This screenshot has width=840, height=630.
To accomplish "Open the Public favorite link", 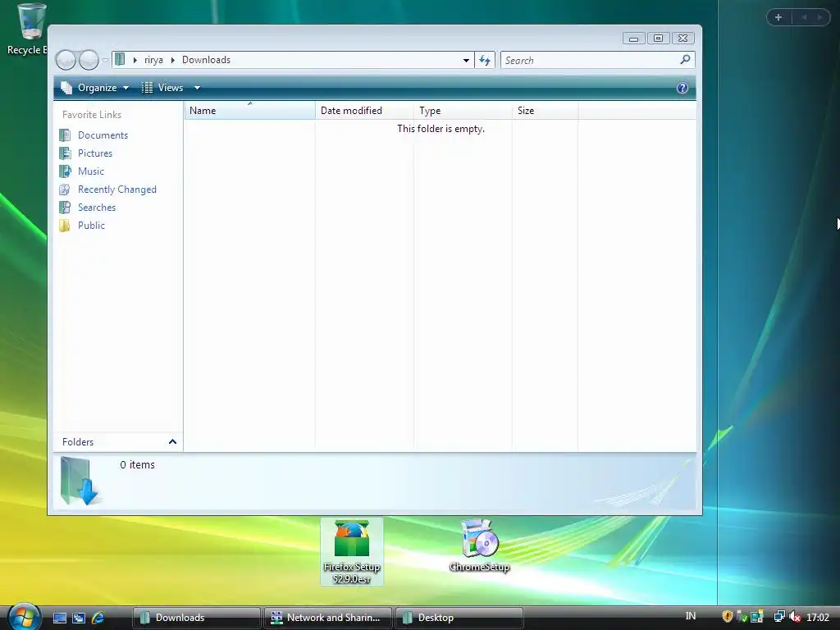I will tap(91, 226).
